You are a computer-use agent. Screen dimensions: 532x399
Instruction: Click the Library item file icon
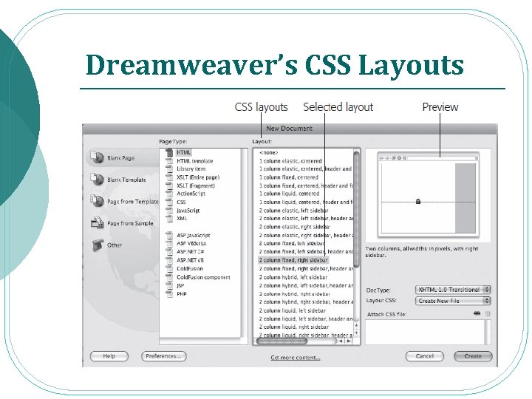pos(169,169)
